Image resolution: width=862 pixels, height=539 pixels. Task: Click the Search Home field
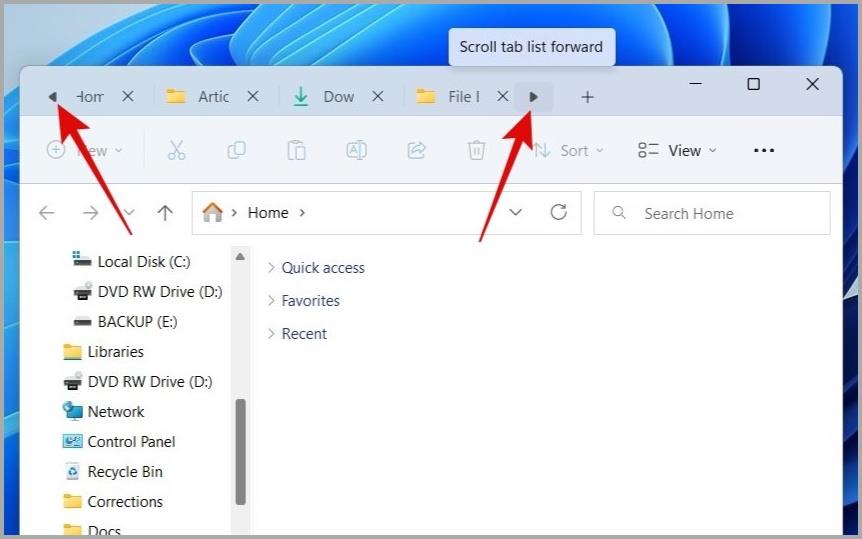712,213
